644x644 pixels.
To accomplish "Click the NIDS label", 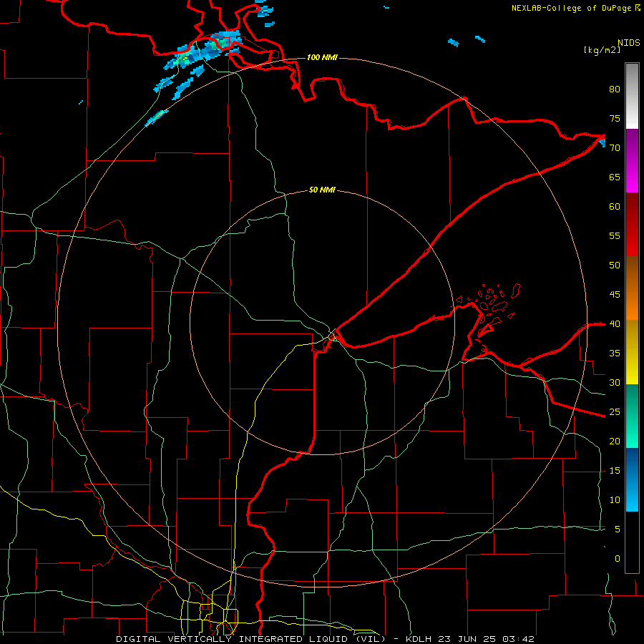I will (629, 43).
